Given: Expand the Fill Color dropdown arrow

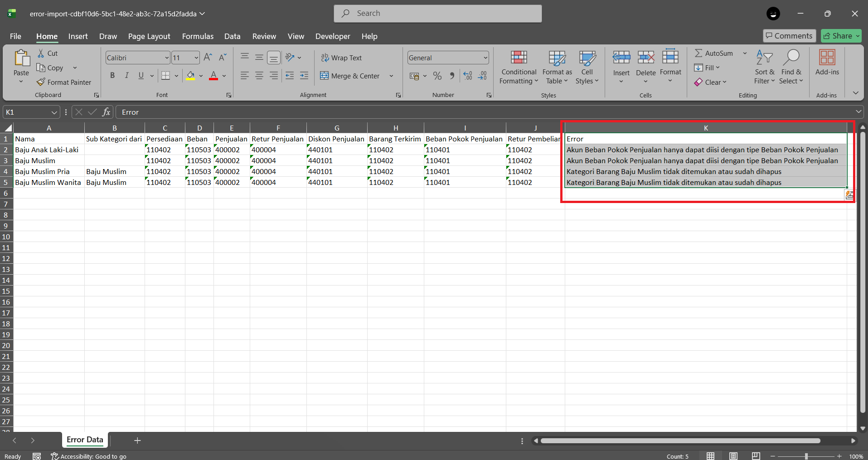Looking at the screenshot, I should [201, 76].
